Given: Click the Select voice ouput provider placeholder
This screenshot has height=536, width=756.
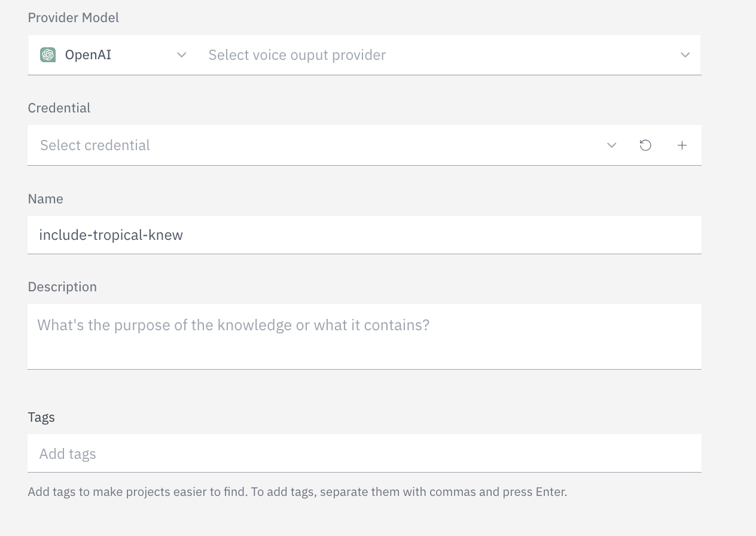Looking at the screenshot, I should click(297, 54).
